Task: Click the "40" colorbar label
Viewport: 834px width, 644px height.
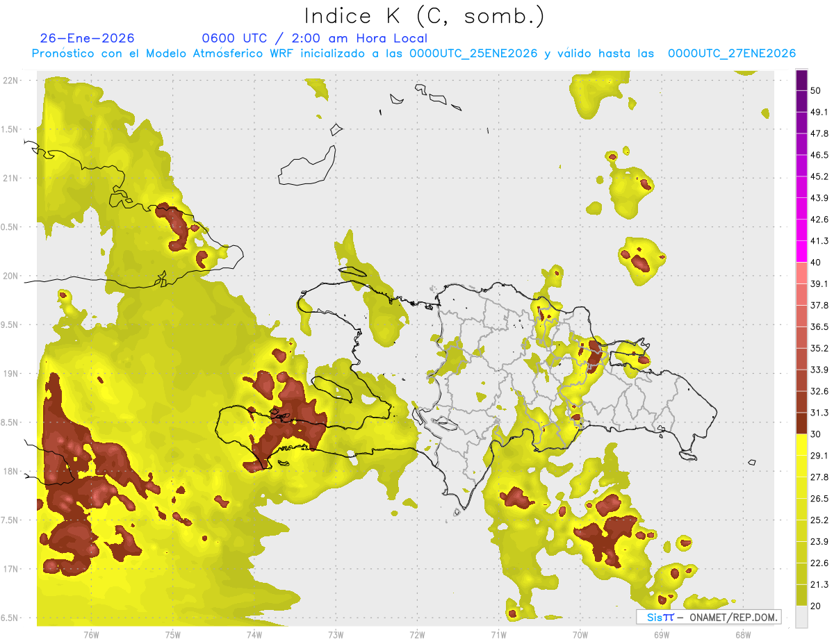Action: tap(817, 263)
